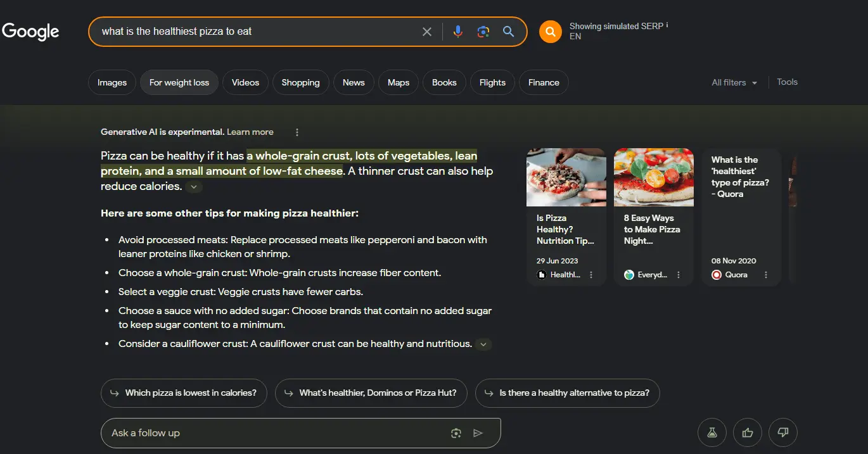Clear the search query with the X icon
Screen dimensions: 868x454
point(427,32)
